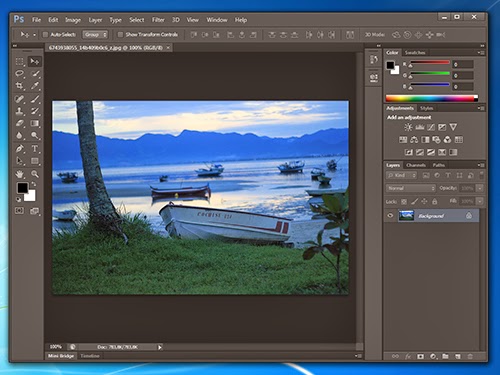This screenshot has width=500, height=375.
Task: Open the Properties panel icon
Action: (x=374, y=77)
